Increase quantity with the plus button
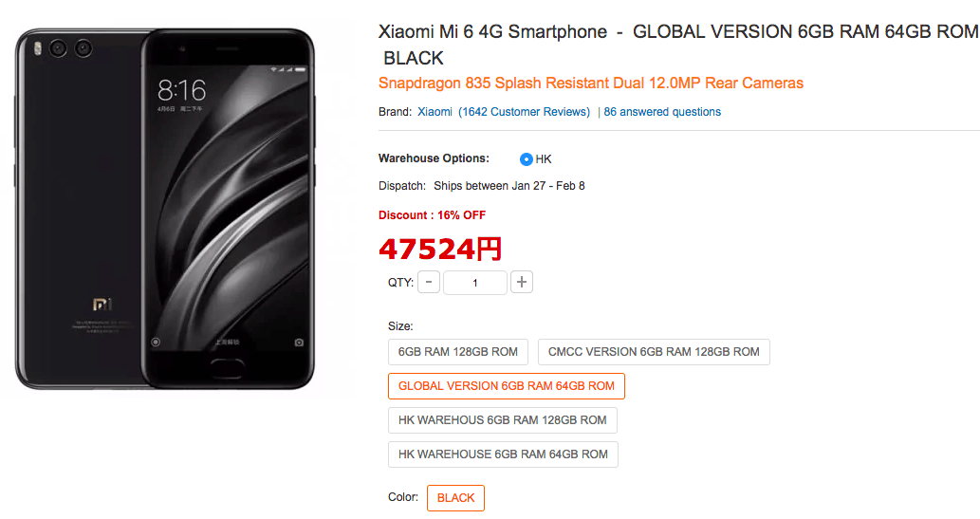 [521, 282]
